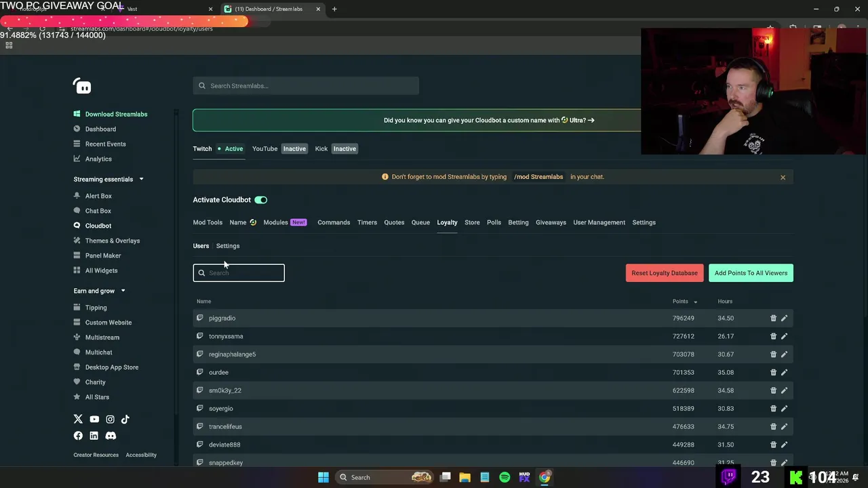Image resolution: width=868 pixels, height=488 pixels.
Task: Delete trancelifeus with trash icon
Action: (773, 426)
